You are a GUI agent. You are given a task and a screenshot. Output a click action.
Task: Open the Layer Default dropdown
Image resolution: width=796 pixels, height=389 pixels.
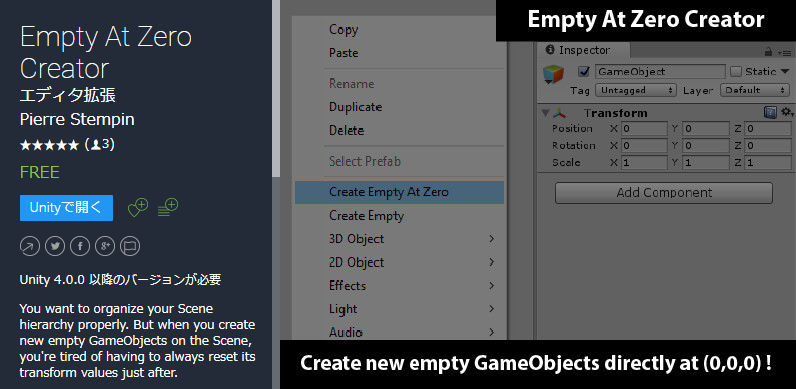click(756, 90)
